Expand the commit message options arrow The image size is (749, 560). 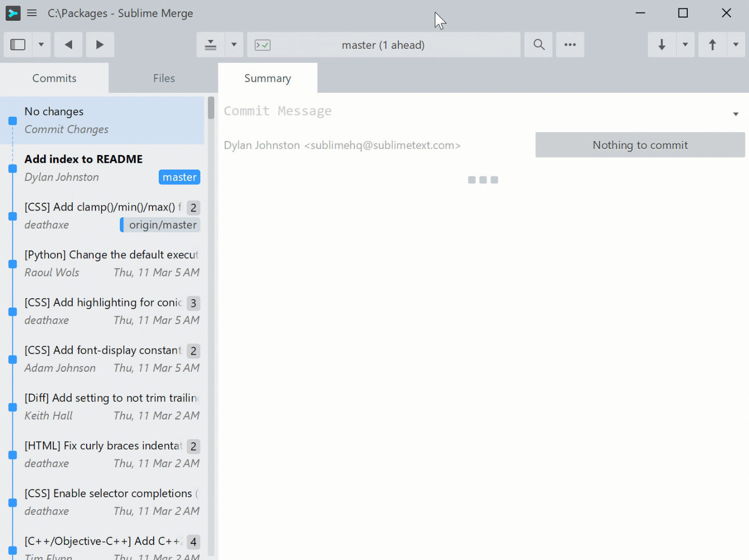click(736, 114)
